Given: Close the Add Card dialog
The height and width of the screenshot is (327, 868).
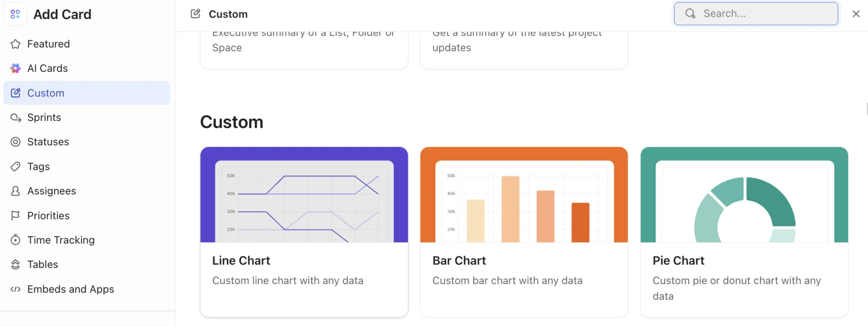Looking at the screenshot, I should coord(856,14).
